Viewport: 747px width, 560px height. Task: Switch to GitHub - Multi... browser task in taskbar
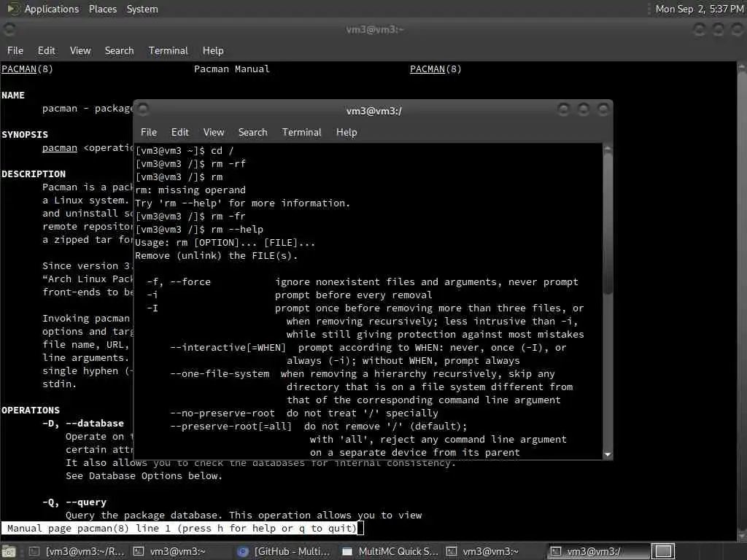click(285, 551)
